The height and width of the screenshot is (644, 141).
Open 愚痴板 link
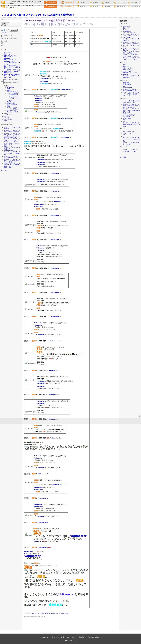pyautogui.click(x=8, y=106)
